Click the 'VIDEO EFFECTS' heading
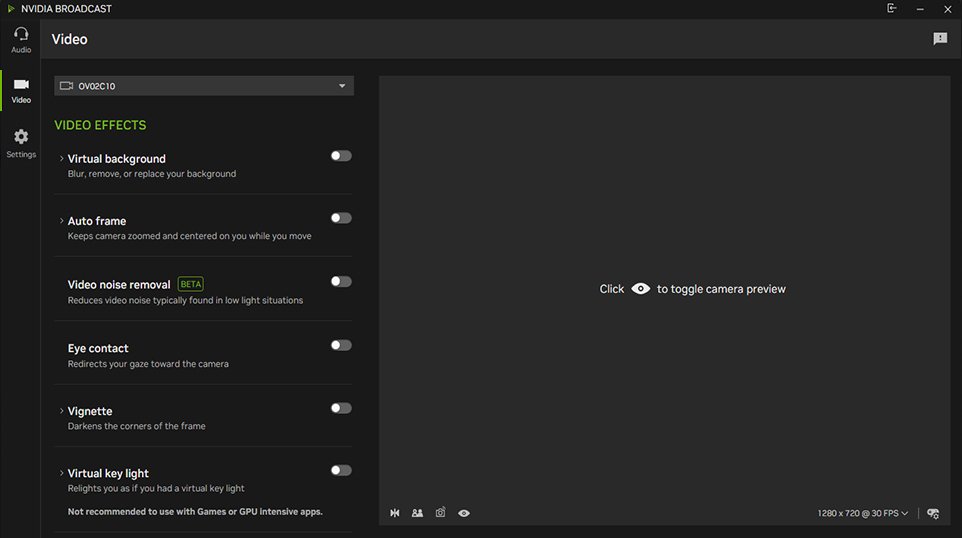 (x=100, y=125)
